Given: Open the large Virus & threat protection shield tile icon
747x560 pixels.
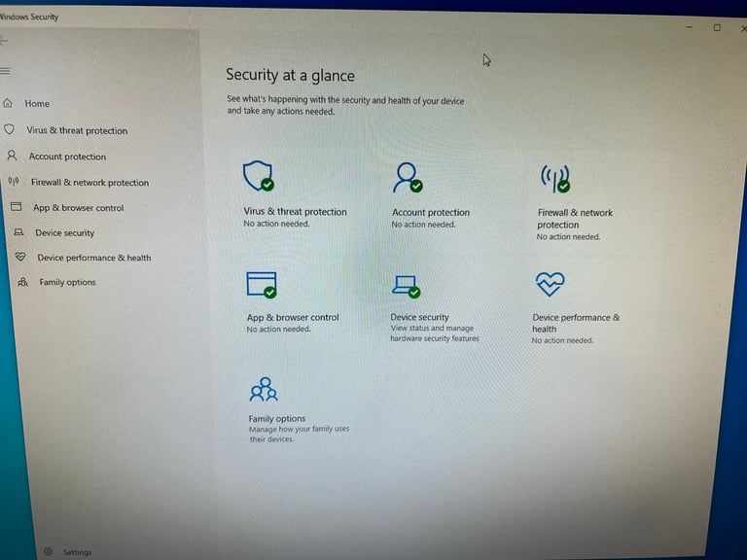Looking at the screenshot, I should [258, 176].
